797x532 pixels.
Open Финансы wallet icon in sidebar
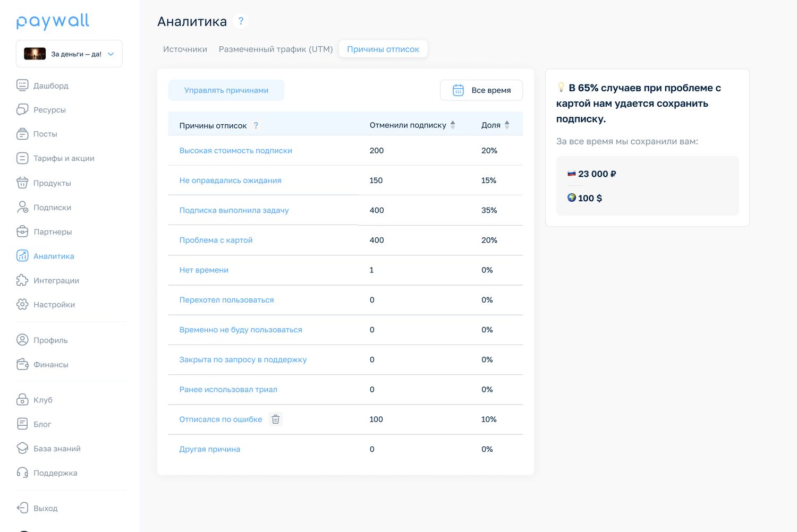22,365
